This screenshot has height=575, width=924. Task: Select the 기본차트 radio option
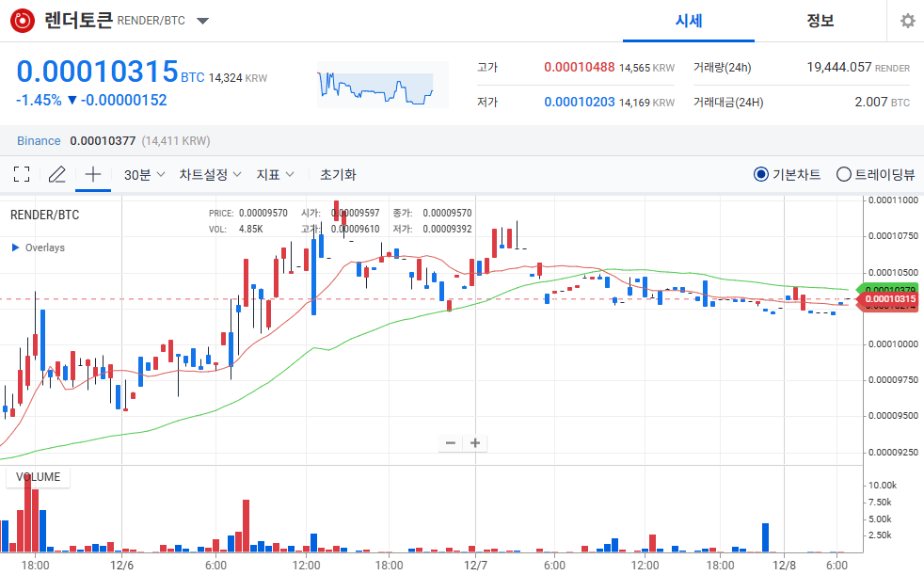pyautogui.click(x=787, y=174)
